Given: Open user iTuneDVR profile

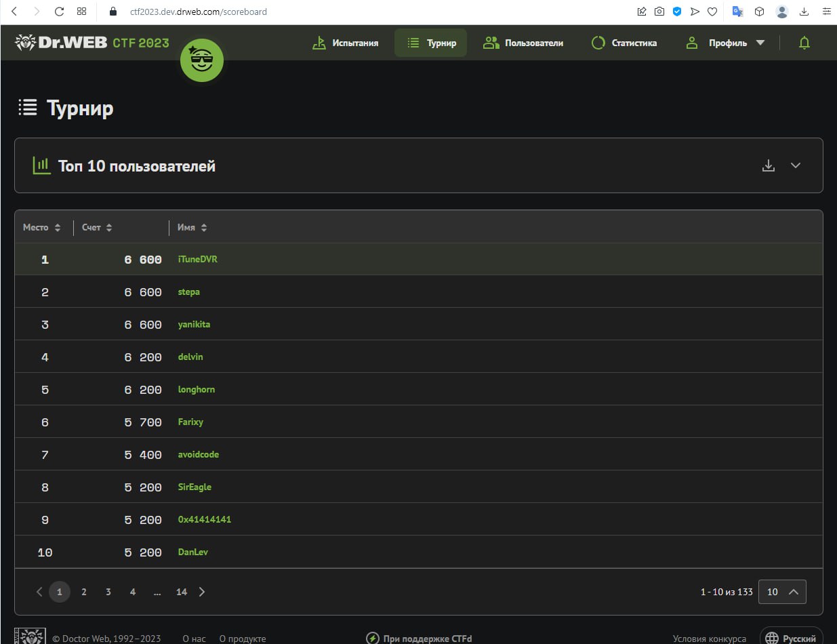Looking at the screenshot, I should point(198,259).
